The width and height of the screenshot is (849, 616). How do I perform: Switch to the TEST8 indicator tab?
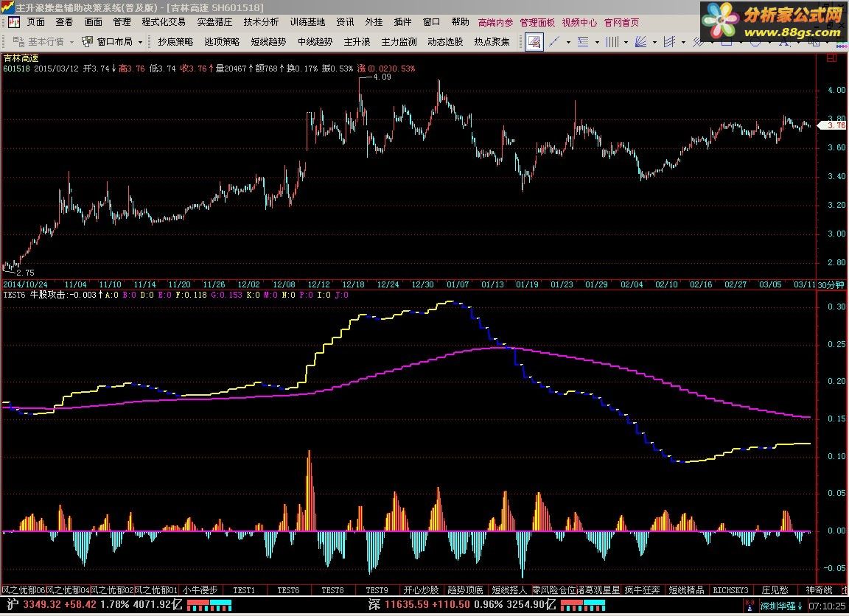[x=332, y=590]
